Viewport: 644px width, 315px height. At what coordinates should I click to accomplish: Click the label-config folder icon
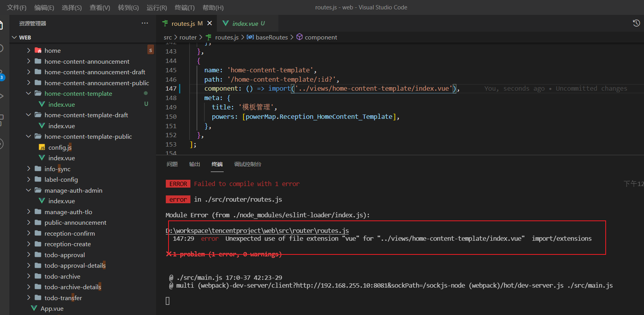38,179
